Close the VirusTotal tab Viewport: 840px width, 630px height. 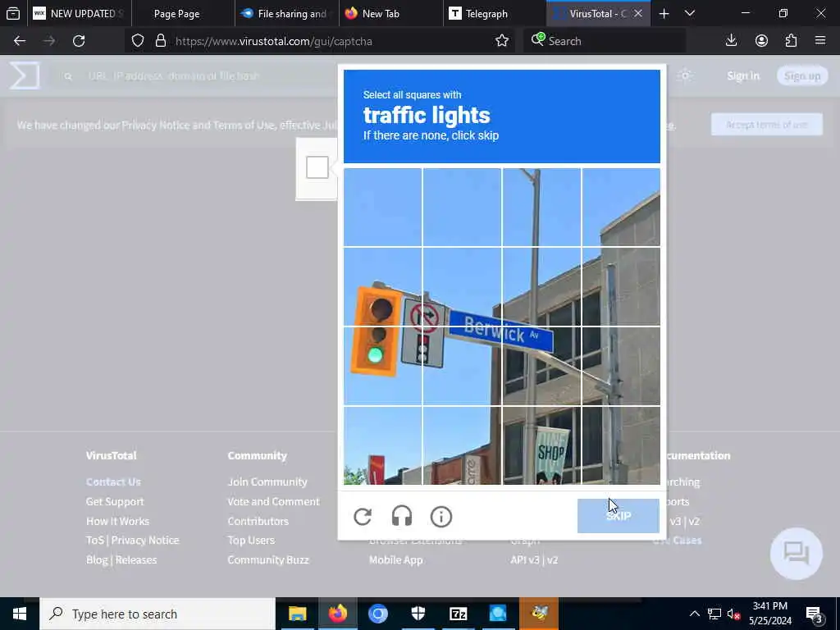tap(638, 13)
